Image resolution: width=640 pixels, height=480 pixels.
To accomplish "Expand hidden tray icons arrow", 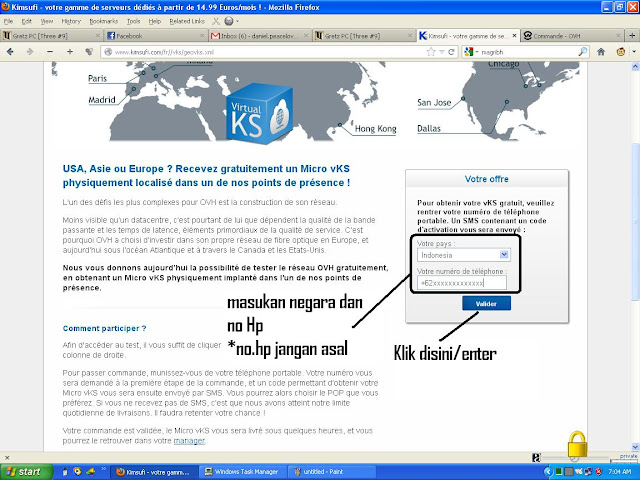I will (x=548, y=472).
